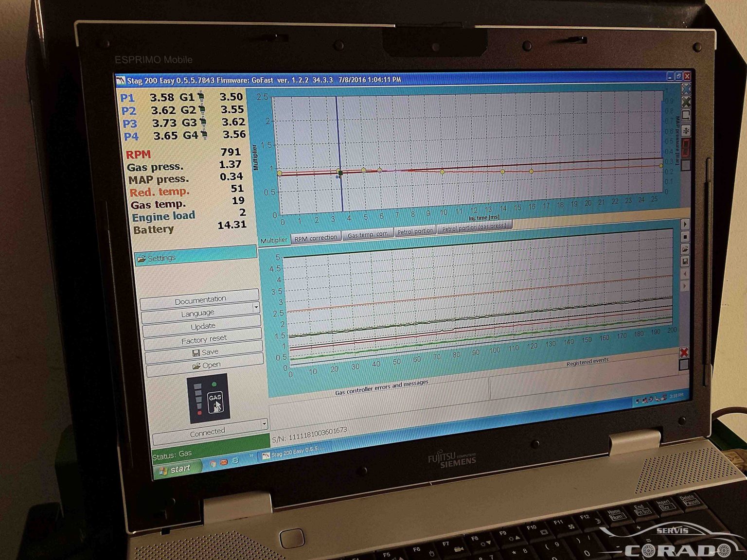Click a yellow point on the multiplier curve

pos(442,172)
